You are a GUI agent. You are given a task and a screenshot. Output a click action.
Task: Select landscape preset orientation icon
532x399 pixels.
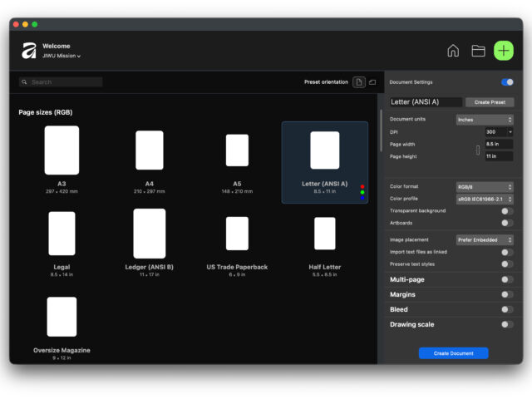pyautogui.click(x=372, y=82)
